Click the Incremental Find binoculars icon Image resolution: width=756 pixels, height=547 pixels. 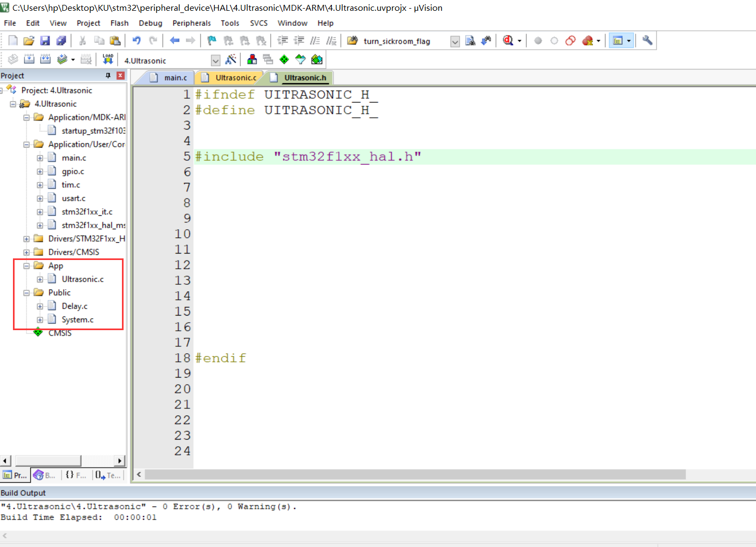(486, 40)
